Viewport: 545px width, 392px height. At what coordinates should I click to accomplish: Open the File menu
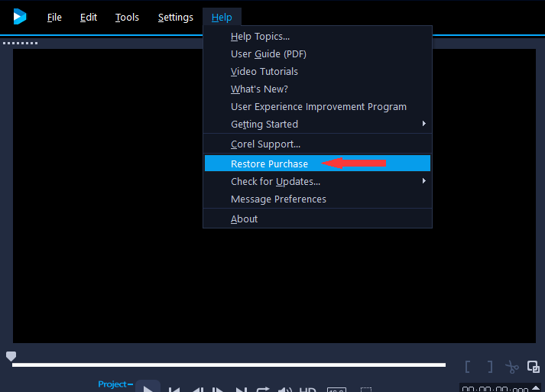54,17
